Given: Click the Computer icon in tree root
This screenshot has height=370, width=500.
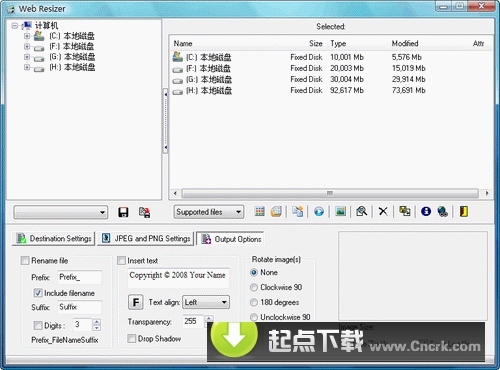Looking at the screenshot, I should pyautogui.click(x=27, y=25).
